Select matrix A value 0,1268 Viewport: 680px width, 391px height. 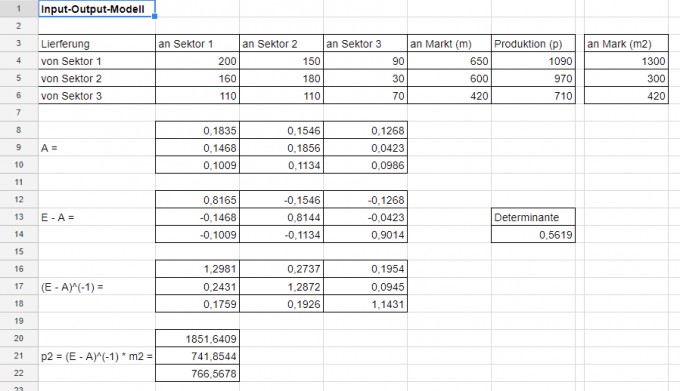tap(366, 130)
